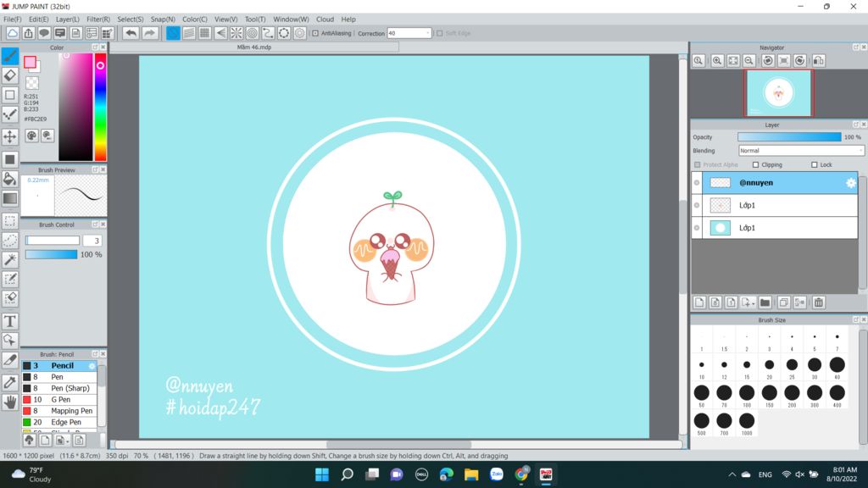Choose the Pen (Sharp) brush
This screenshot has height=488, width=868.
click(x=59, y=388)
